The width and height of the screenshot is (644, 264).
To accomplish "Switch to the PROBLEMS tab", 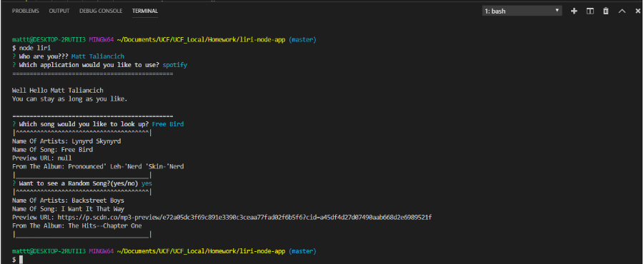I will [x=26, y=11].
